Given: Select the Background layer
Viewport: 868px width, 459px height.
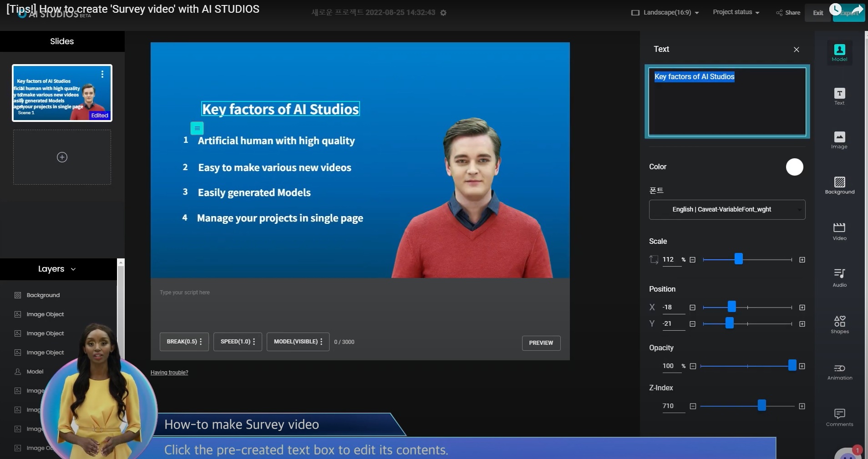Looking at the screenshot, I should (43, 295).
